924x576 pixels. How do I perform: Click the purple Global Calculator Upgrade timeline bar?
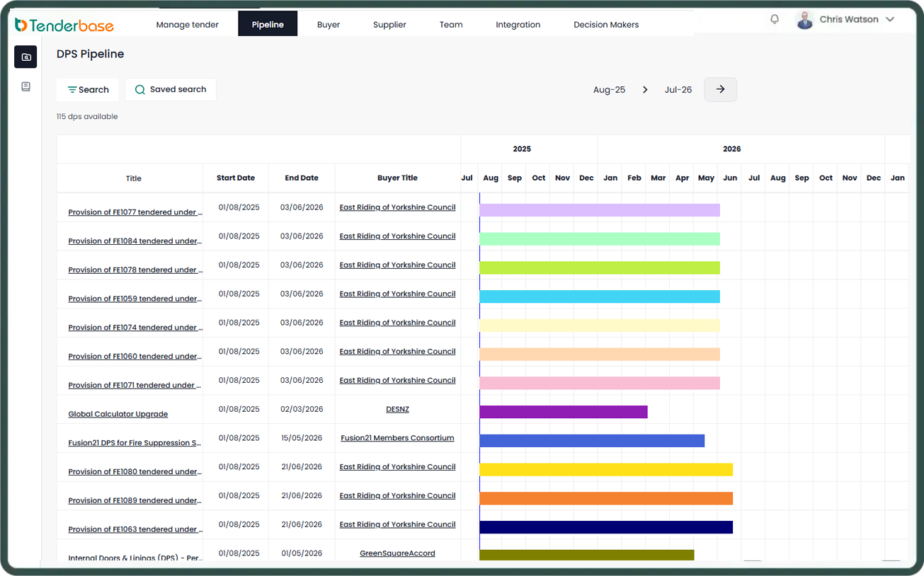[x=564, y=412]
